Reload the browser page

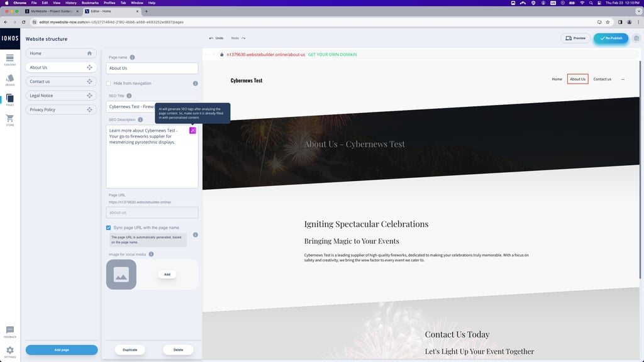[x=23, y=22]
